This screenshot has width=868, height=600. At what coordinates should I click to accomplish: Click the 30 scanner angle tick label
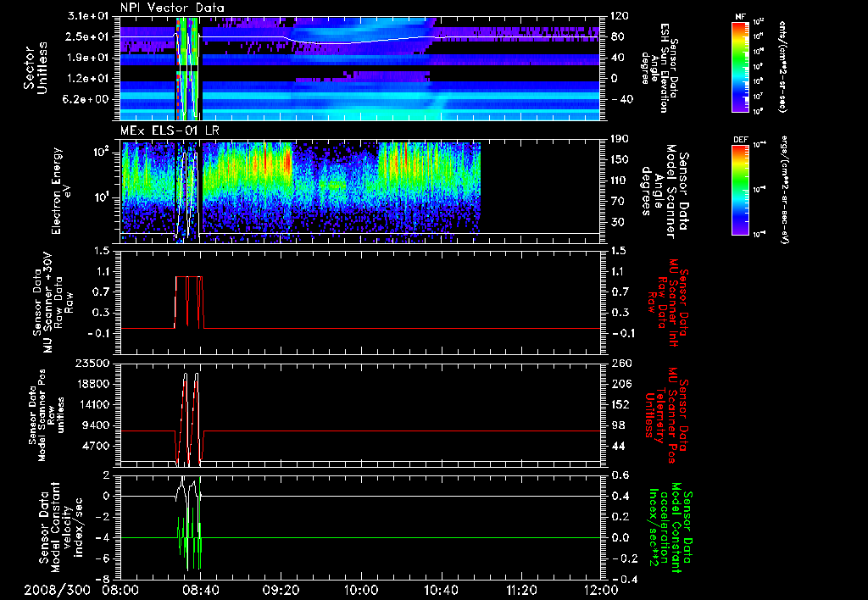pos(617,222)
